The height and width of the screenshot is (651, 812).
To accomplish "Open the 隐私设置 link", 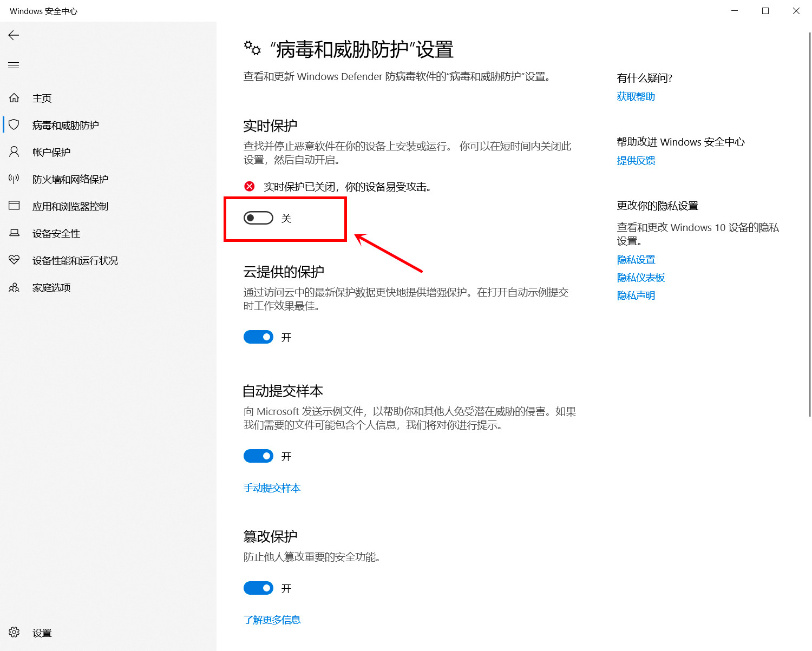I will (x=636, y=260).
